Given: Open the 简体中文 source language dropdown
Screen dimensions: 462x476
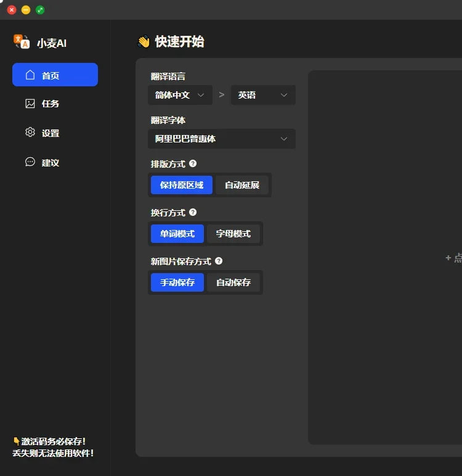Looking at the screenshot, I should tap(180, 95).
